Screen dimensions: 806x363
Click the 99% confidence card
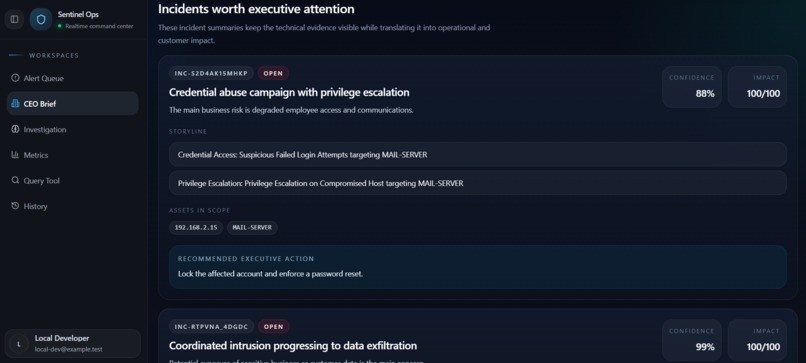(x=691, y=340)
